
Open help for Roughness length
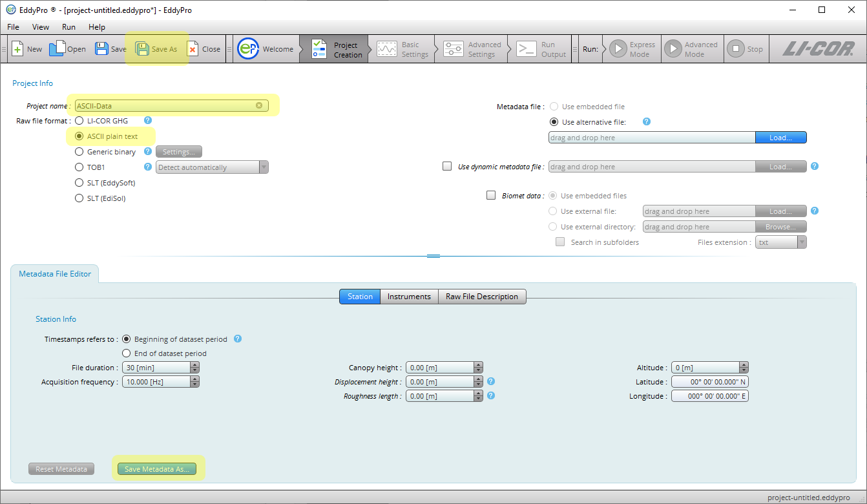pyautogui.click(x=491, y=395)
